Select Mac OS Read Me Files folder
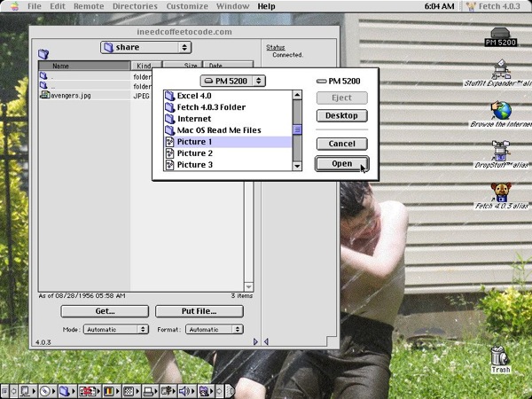 (228, 130)
